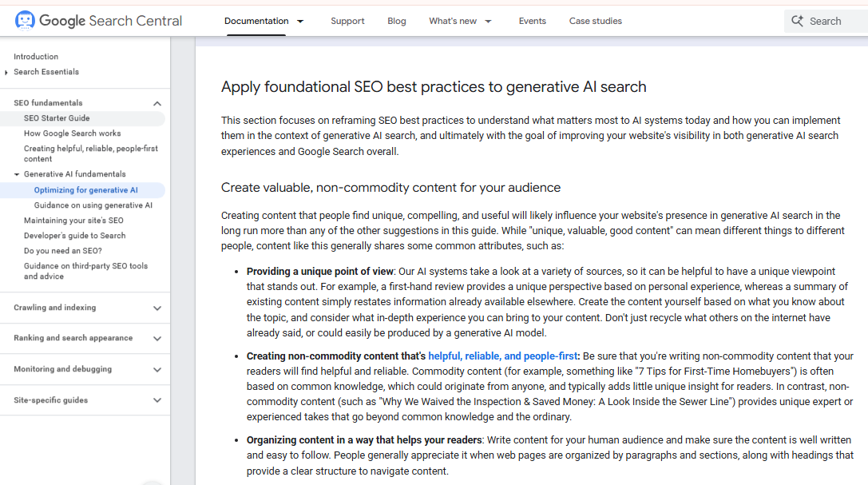
Task: Click the Search input field
Action: click(x=826, y=21)
